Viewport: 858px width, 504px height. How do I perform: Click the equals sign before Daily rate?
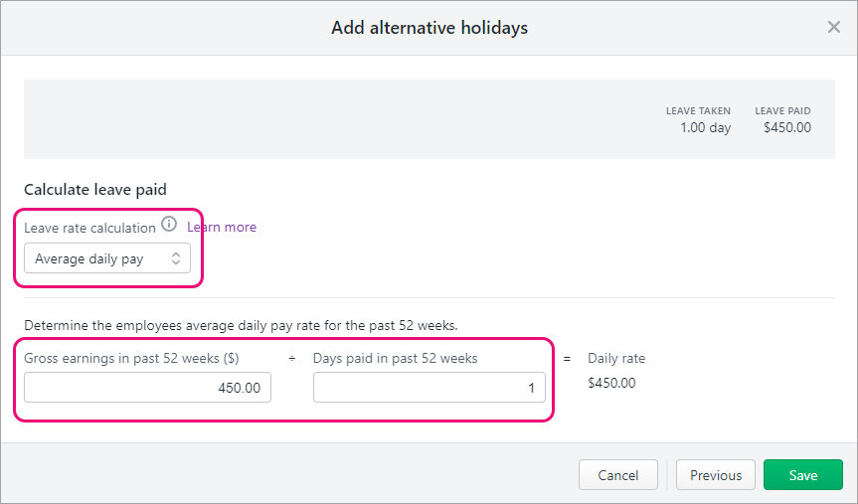568,358
